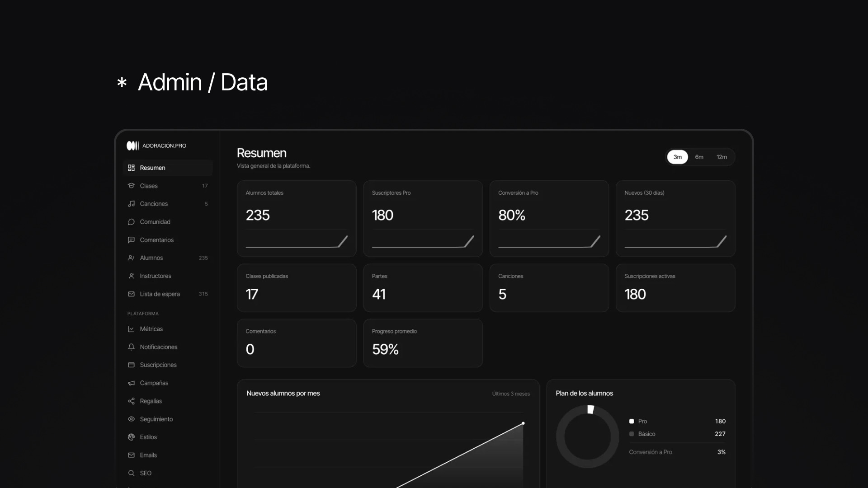Click the Suscripciones card icon

point(131,365)
